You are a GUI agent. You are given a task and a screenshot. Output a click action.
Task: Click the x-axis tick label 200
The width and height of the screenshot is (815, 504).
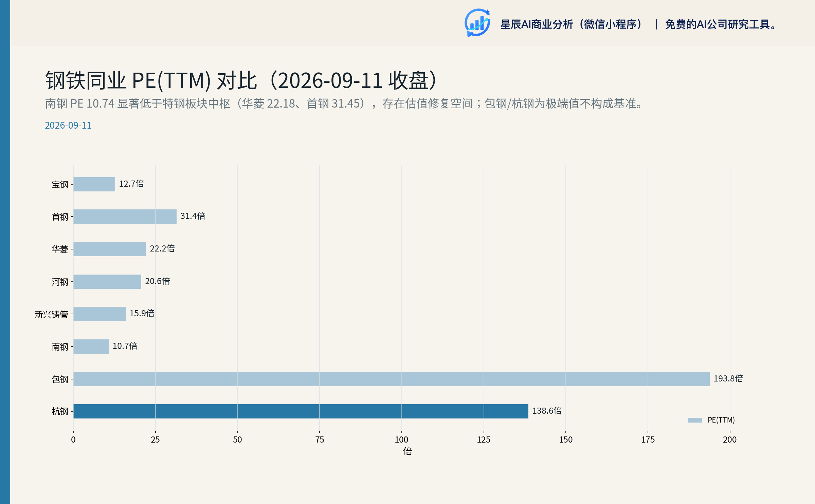tap(730, 440)
